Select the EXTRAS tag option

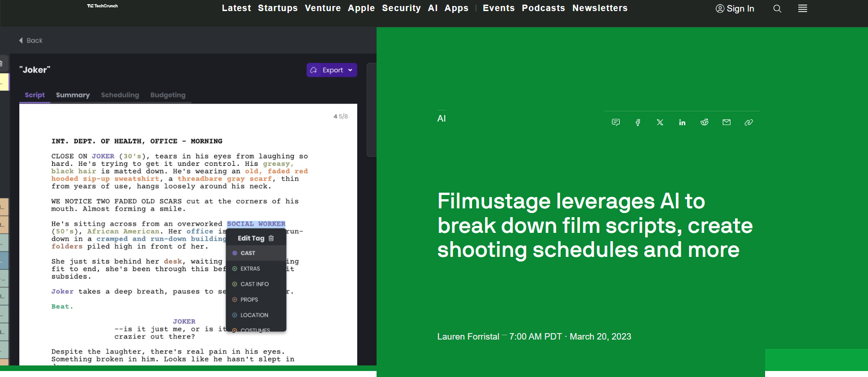click(x=256, y=269)
